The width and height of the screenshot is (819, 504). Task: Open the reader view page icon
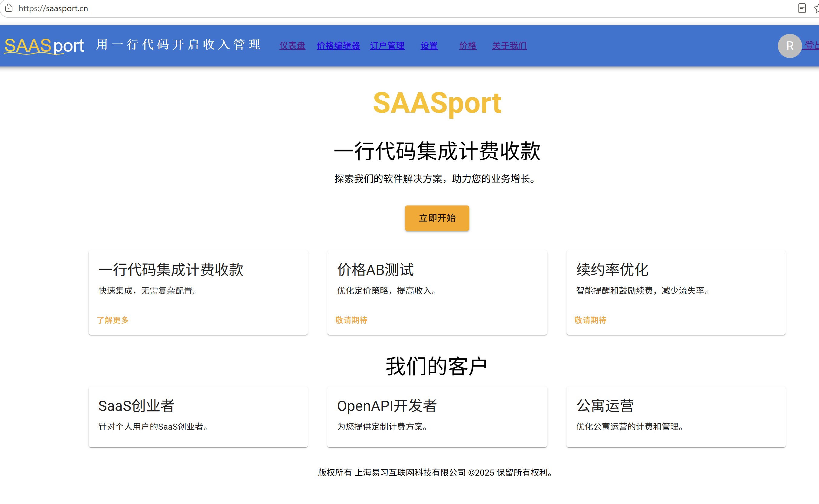pyautogui.click(x=802, y=8)
